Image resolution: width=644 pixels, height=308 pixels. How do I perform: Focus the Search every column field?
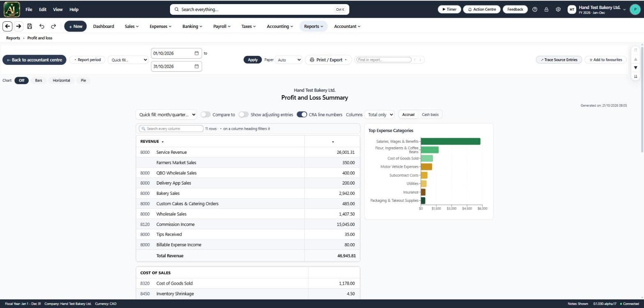pos(171,129)
